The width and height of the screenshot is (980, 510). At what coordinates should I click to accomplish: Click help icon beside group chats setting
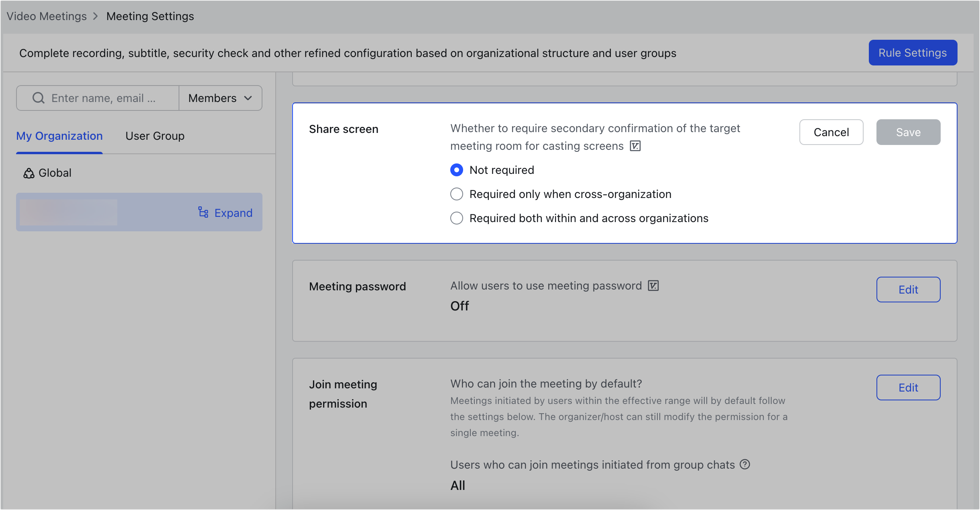coord(745,464)
